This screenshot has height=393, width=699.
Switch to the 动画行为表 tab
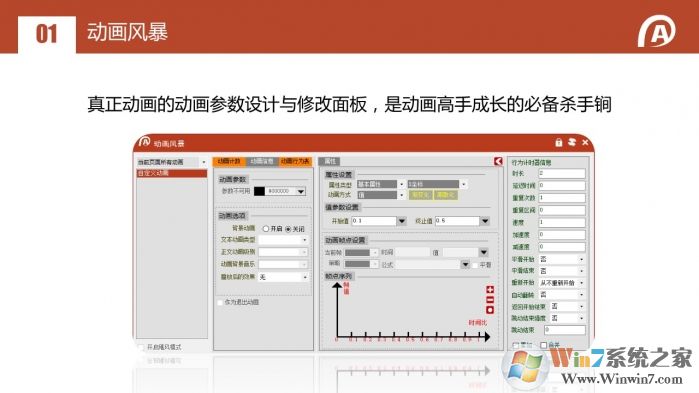(x=295, y=161)
